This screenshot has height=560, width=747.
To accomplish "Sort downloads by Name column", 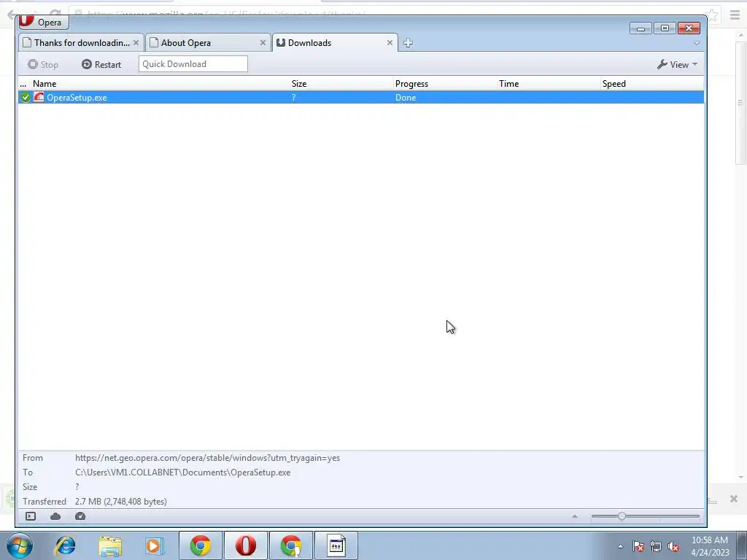I will [161, 84].
